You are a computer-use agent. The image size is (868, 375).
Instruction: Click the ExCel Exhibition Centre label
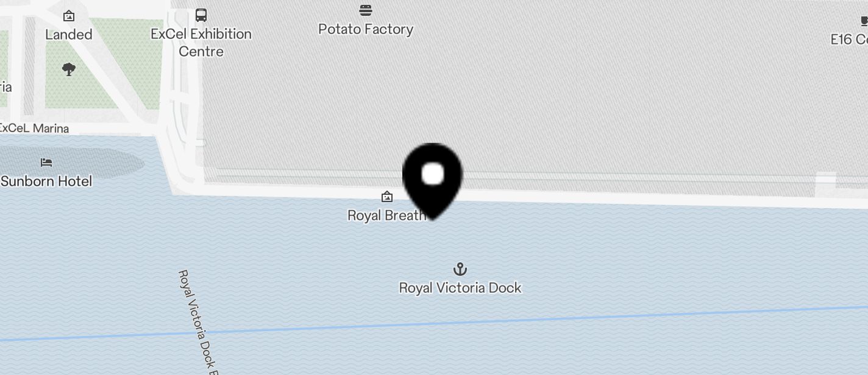[x=201, y=42]
